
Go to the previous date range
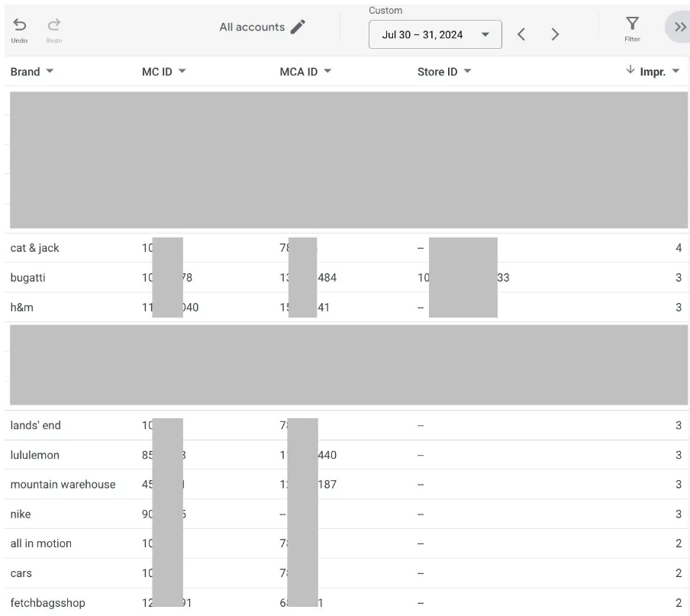pos(521,34)
